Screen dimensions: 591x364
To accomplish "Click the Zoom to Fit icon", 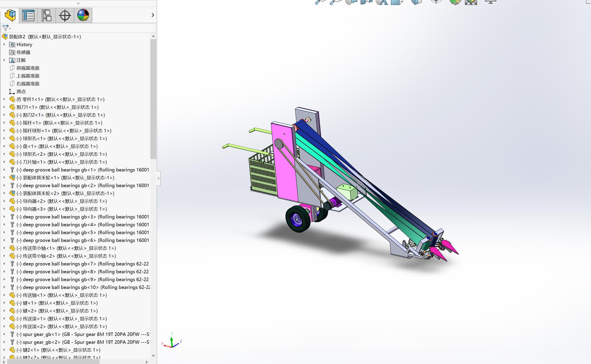I will point(319,2).
